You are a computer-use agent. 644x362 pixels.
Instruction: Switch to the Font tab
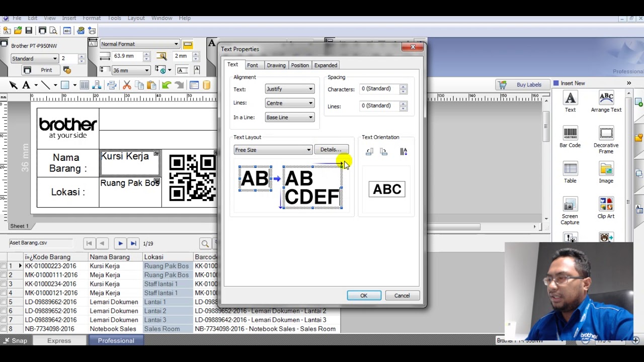click(x=252, y=65)
